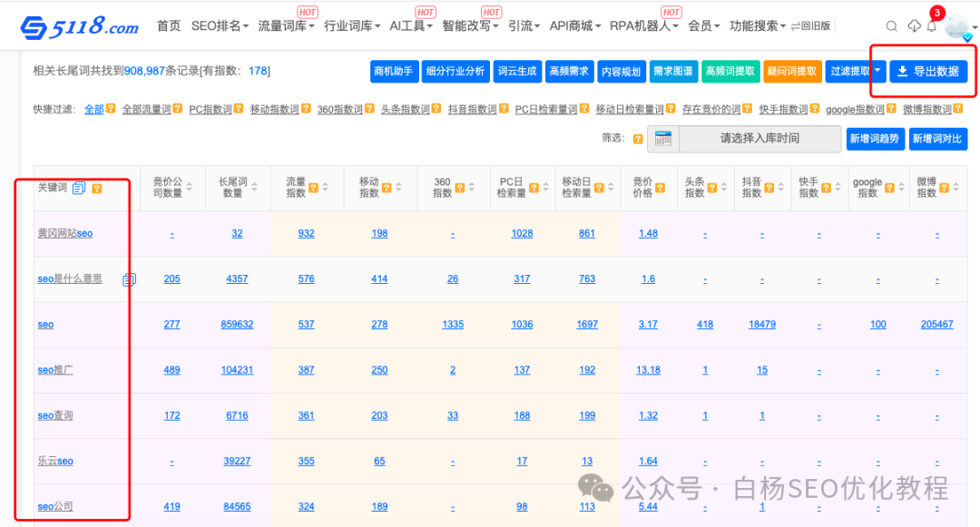The width and height of the screenshot is (980, 527).
Task: Click the help icon next to 筛选
Action: 637,137
